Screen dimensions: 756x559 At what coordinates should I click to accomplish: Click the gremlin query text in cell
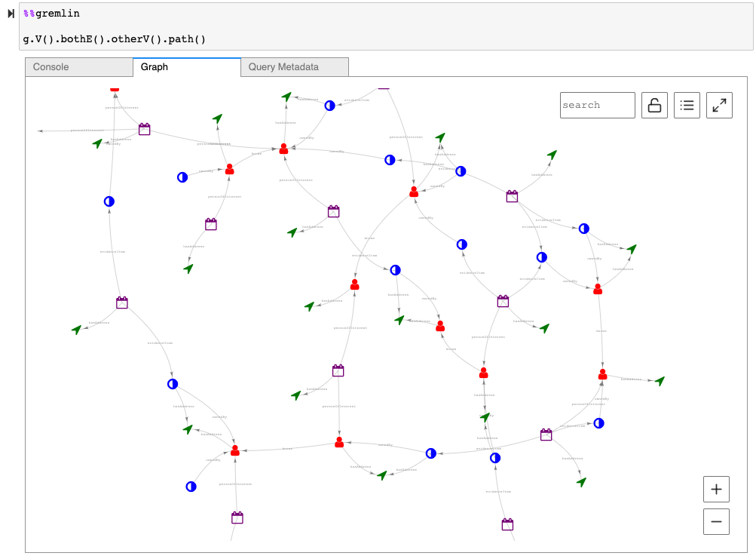[115, 38]
